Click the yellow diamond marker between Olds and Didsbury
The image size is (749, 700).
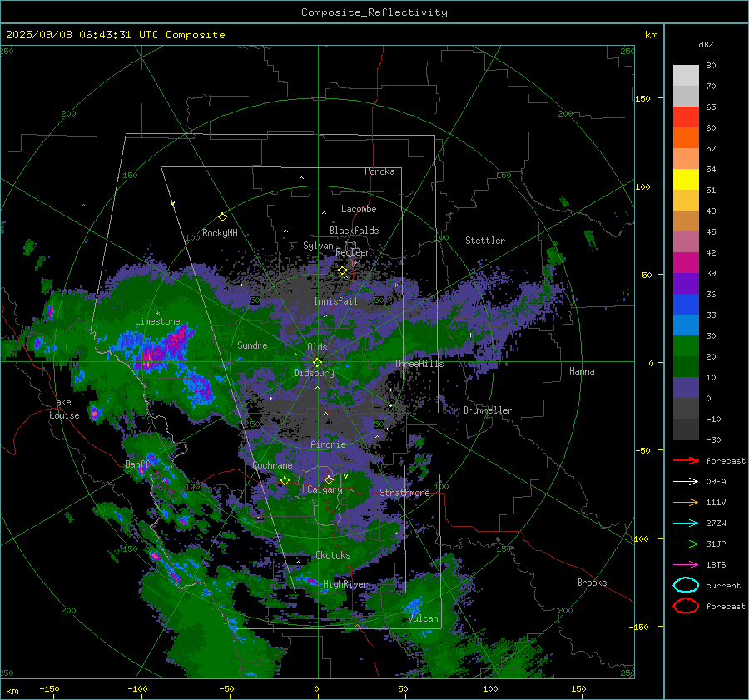click(x=317, y=363)
